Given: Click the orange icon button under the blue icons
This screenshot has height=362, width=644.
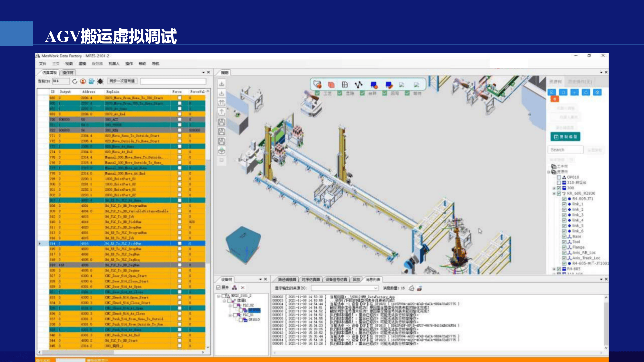Looking at the screenshot, I should 555,99.
